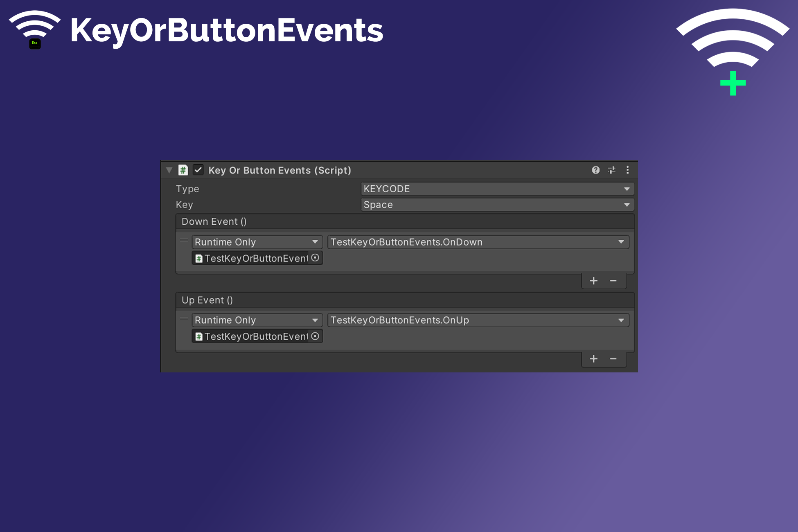Click the script icon in the component header
798x532 pixels.
[x=183, y=170]
